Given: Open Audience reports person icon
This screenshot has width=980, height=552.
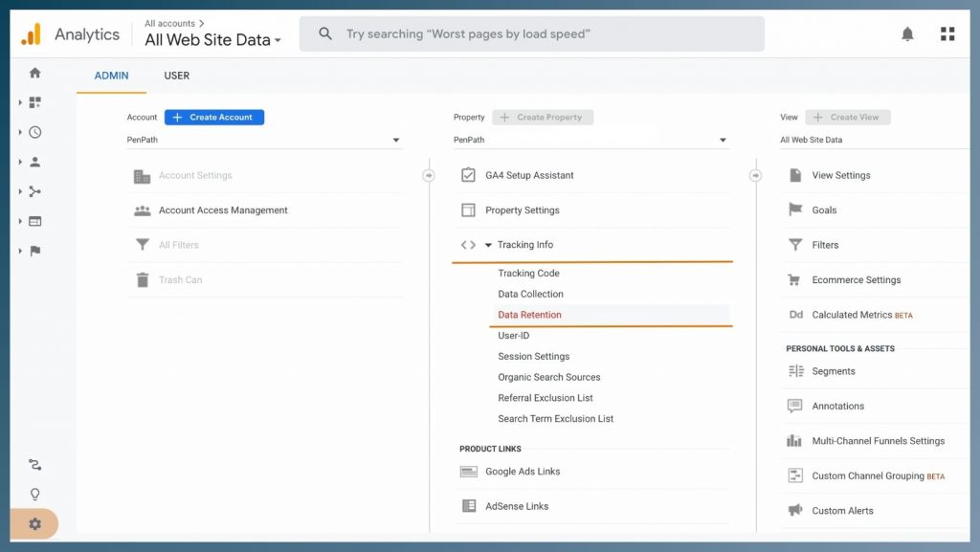Looking at the screenshot, I should (x=35, y=162).
